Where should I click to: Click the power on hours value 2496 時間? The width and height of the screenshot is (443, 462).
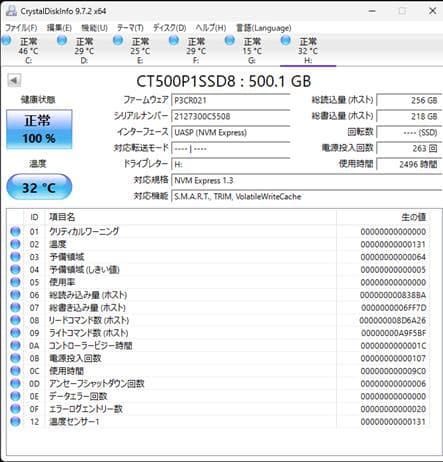tap(409, 164)
